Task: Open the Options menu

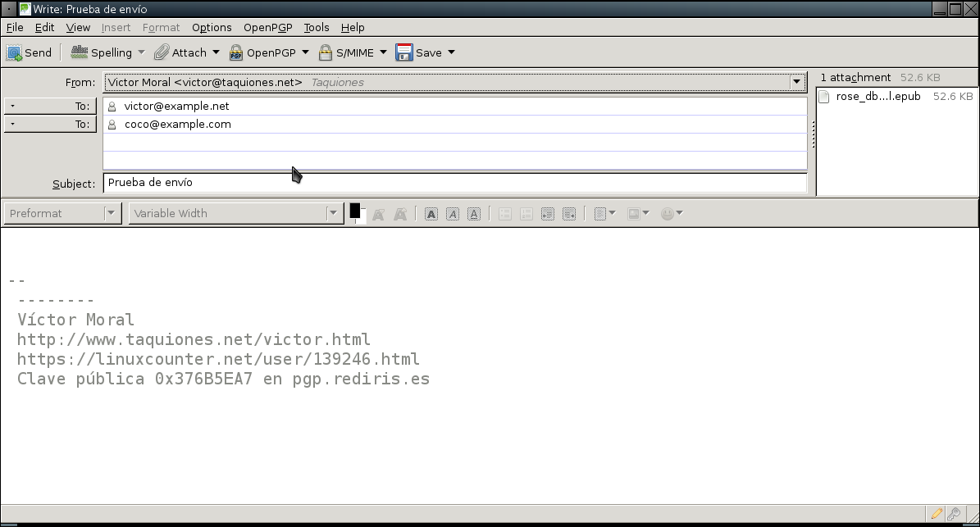Action: coord(212,28)
